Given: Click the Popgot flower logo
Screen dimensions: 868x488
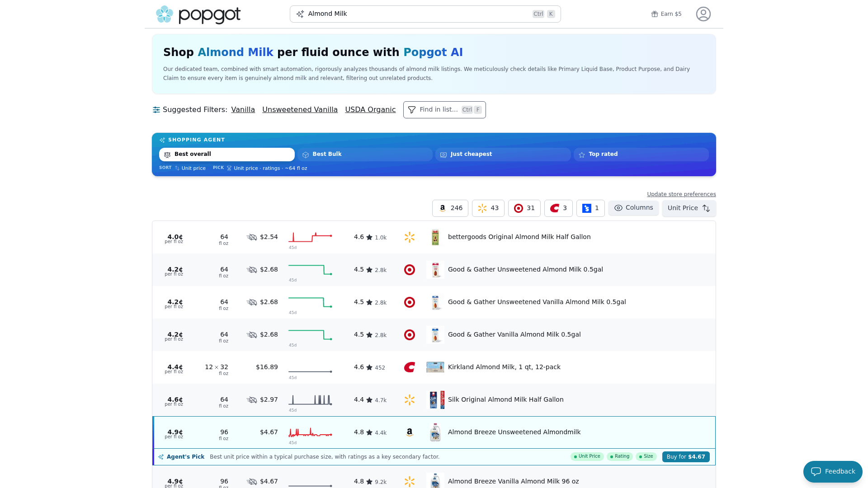Looking at the screenshot, I should point(165,14).
